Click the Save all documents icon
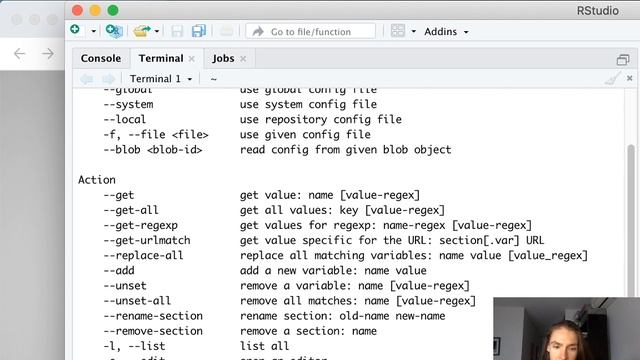Screen dimensions: 640x360 [199, 31]
